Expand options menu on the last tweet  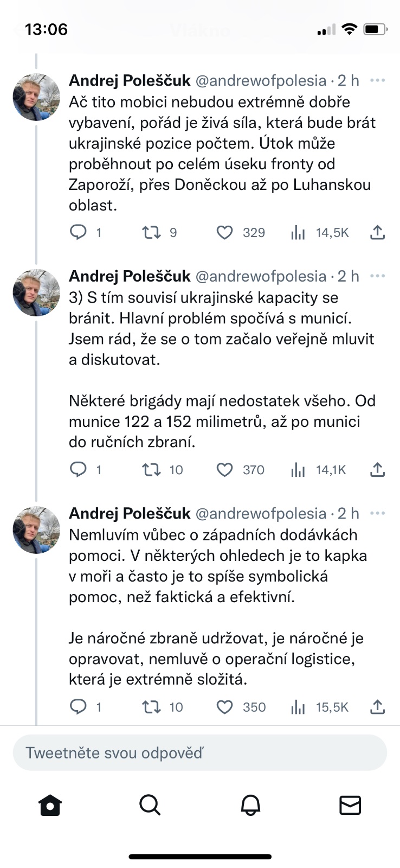[377, 513]
